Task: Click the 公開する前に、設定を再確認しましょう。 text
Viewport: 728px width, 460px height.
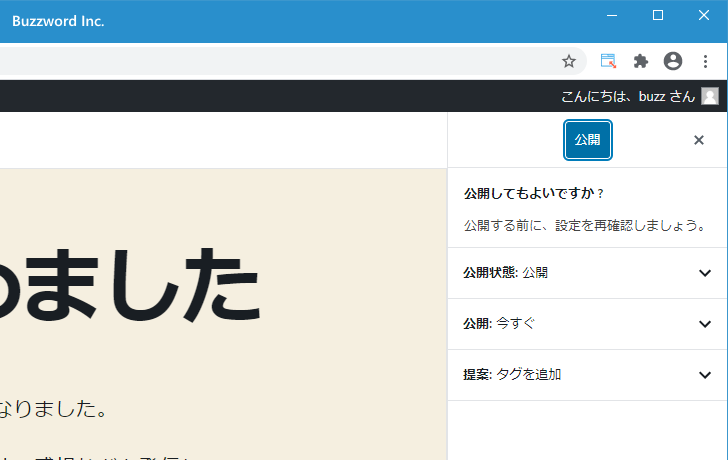Action: pyautogui.click(x=585, y=226)
